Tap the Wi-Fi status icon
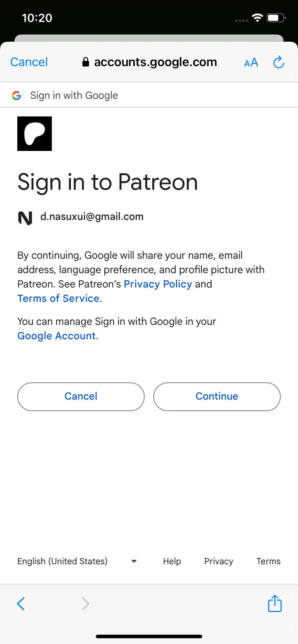Screen dimensions: 298x644 point(257,18)
